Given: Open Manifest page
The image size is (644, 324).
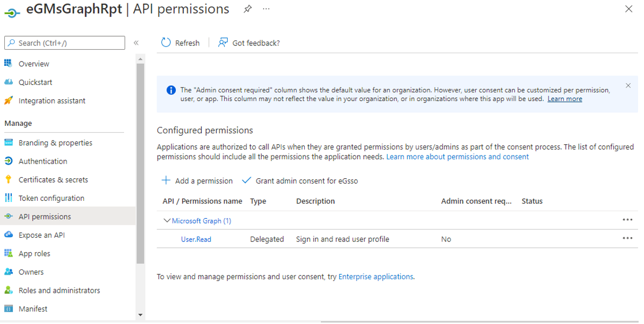Looking at the screenshot, I should tap(33, 309).
